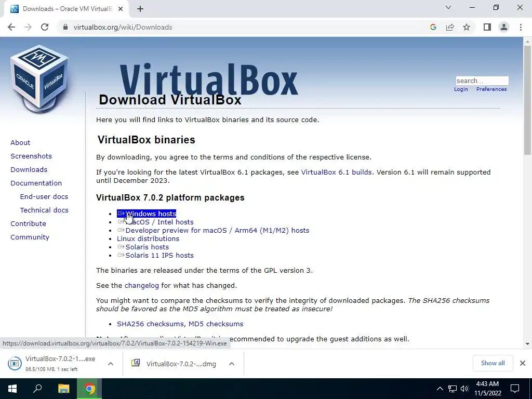Open the MD5 checksums link
The height and width of the screenshot is (399, 532).
pos(216,324)
